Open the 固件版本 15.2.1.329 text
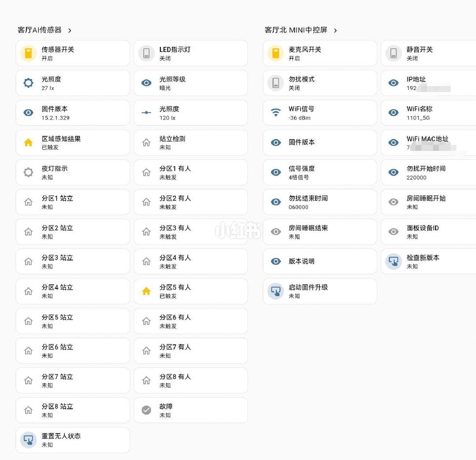 coord(56,113)
